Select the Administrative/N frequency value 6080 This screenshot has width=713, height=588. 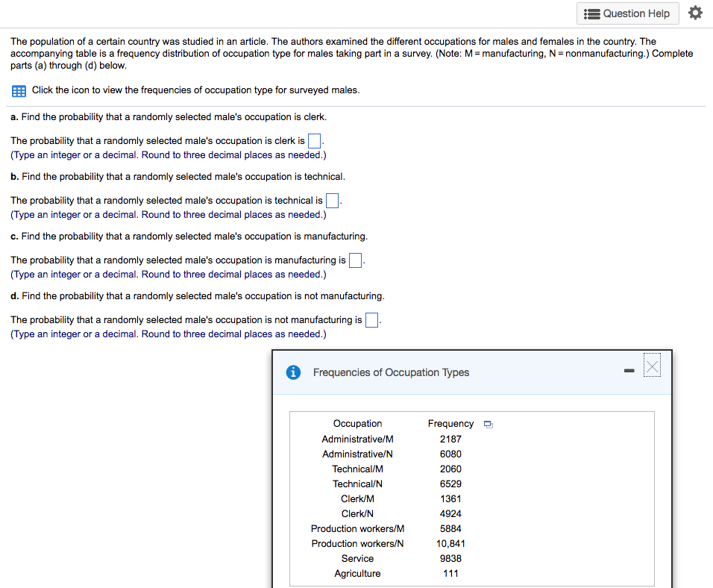[450, 454]
